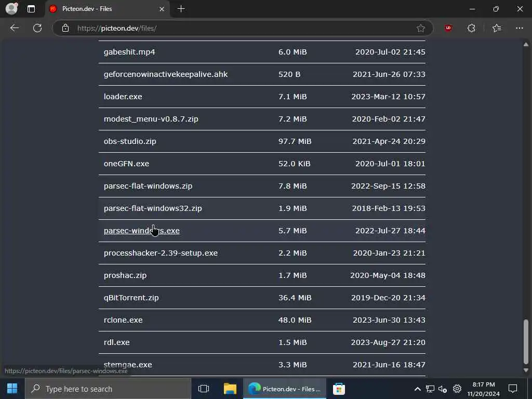The image size is (532, 399).
Task: Download processhacker-2.39-setup.exe
Action: tap(161, 253)
